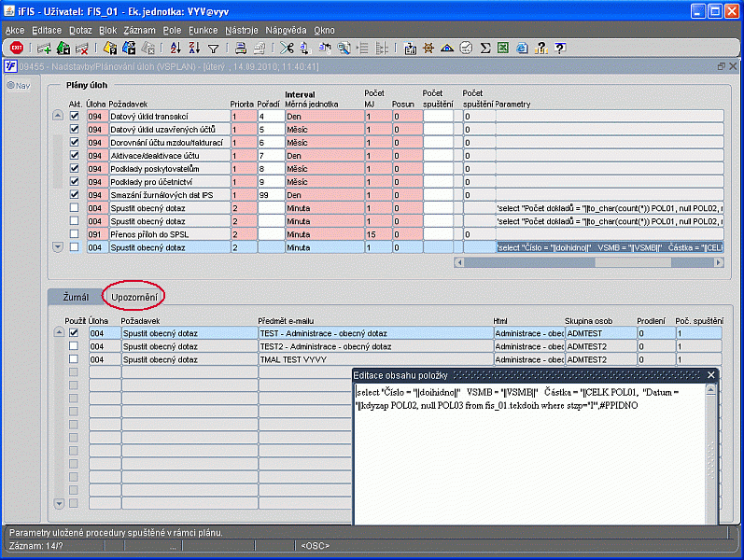
Task: Click the execute query icon
Action: (129, 48)
